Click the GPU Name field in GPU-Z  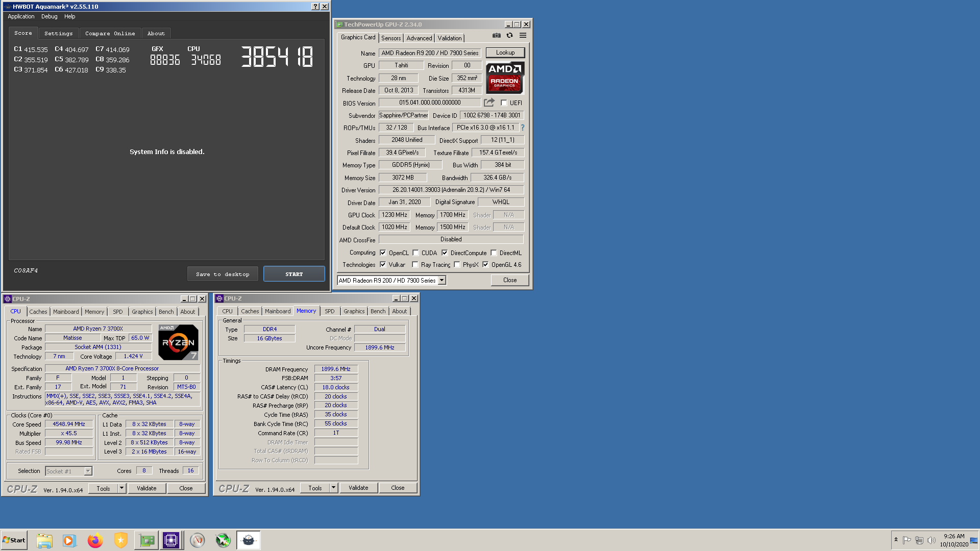point(430,53)
